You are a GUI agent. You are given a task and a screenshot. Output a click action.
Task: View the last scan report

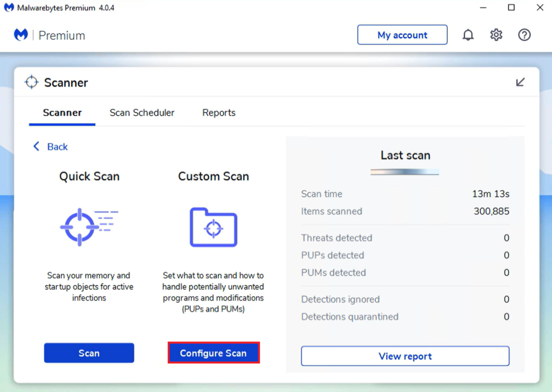(405, 356)
